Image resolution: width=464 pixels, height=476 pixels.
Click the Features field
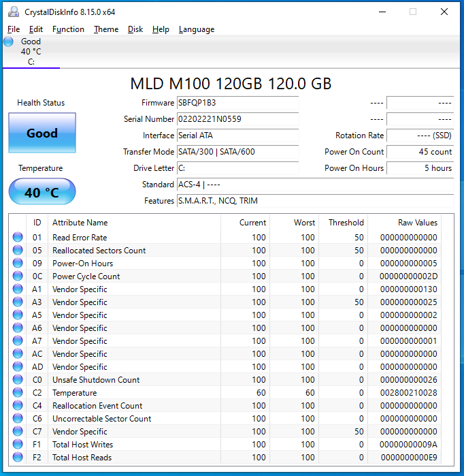(x=316, y=201)
